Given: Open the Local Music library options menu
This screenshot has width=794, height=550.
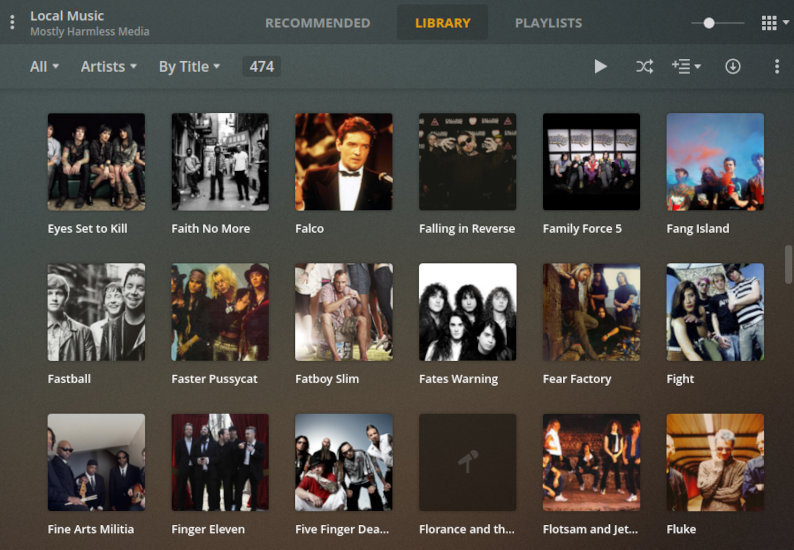Looking at the screenshot, I should 12,22.
